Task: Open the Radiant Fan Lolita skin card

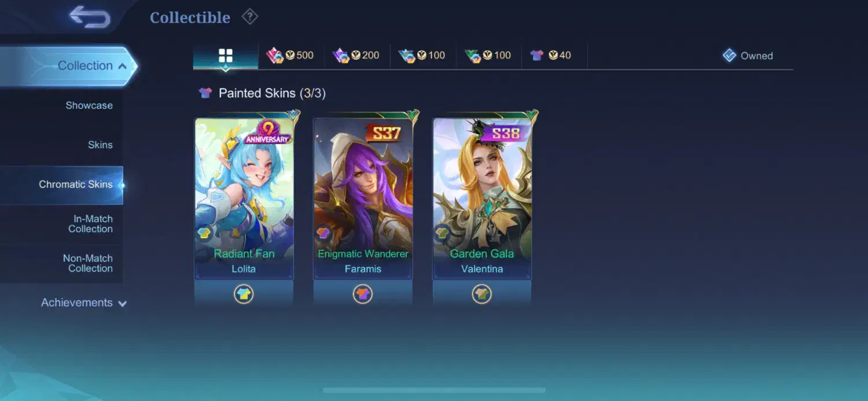Action: [244, 198]
